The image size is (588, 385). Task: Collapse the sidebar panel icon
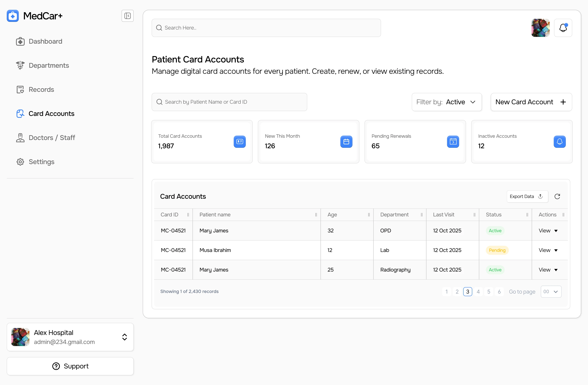coord(127,16)
